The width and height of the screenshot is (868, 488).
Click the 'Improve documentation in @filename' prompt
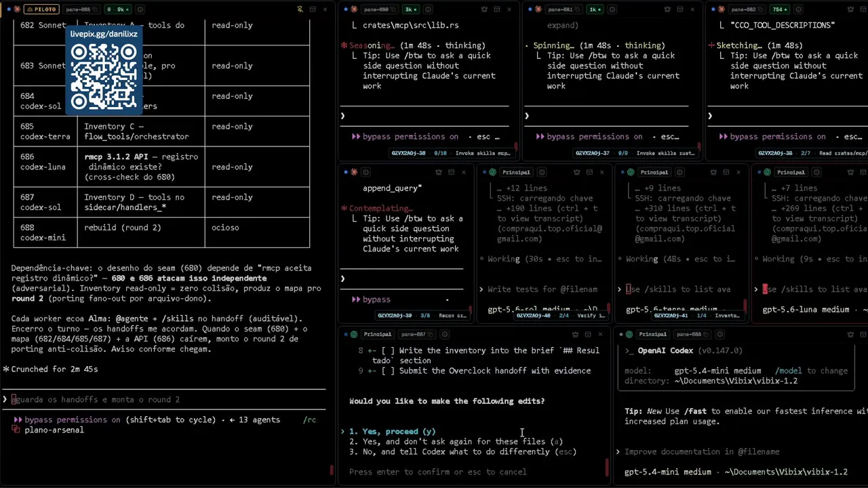(x=702, y=451)
